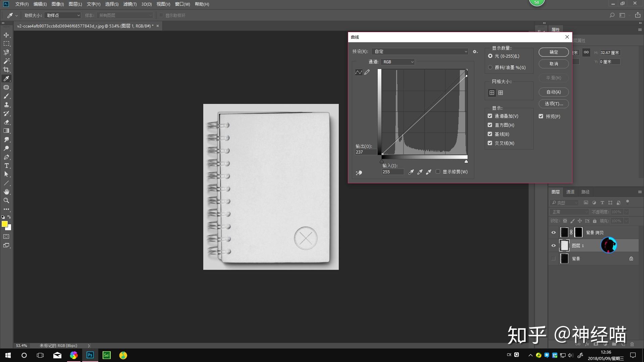Viewport: 644px width, 362px height.
Task: Select the Zoom tool
Action: point(6,200)
